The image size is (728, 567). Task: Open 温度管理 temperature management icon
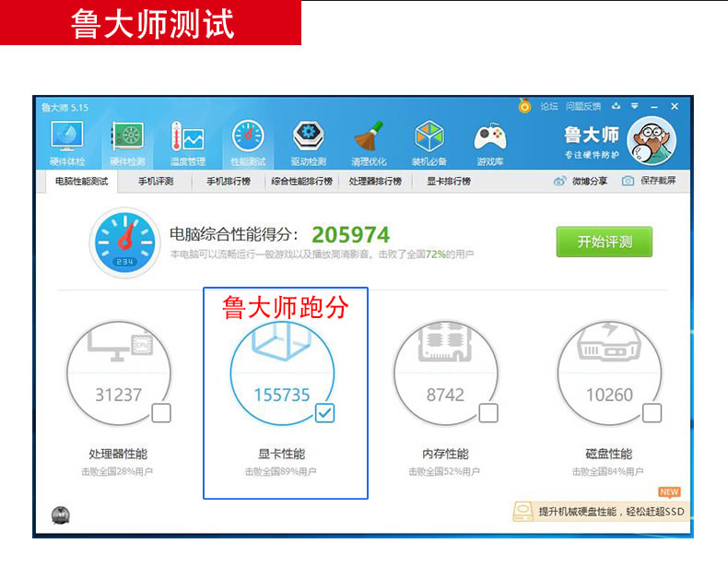tap(187, 136)
